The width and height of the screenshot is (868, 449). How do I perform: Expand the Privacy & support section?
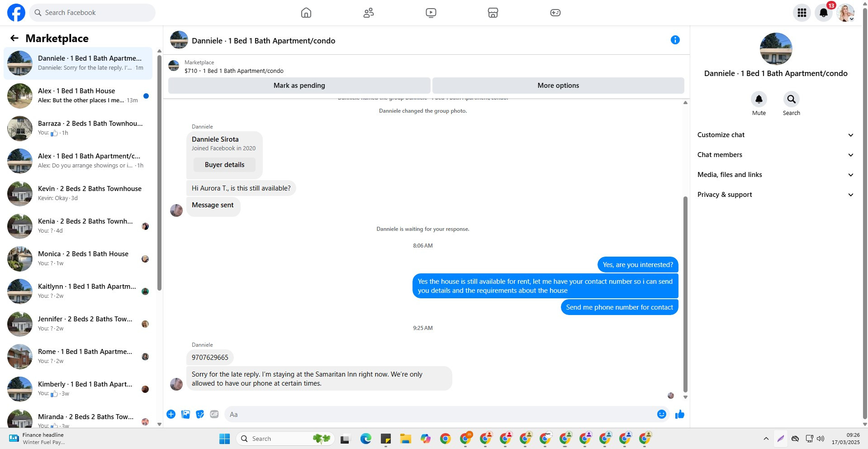click(775, 195)
